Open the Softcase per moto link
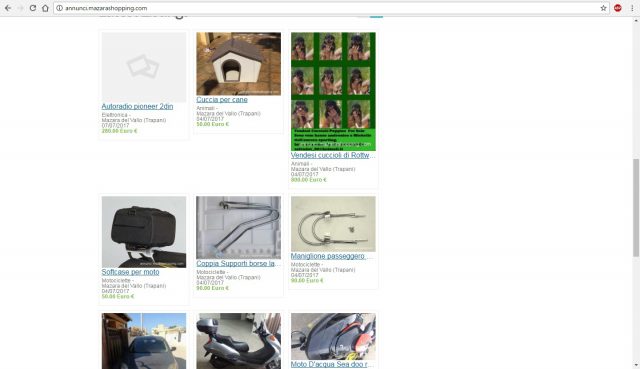 coord(130,271)
